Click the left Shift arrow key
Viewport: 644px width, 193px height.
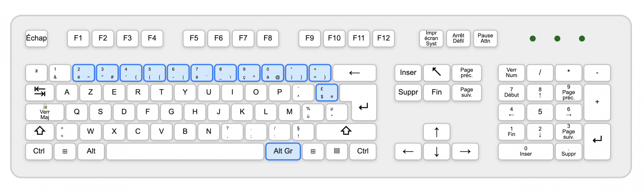coord(40,132)
